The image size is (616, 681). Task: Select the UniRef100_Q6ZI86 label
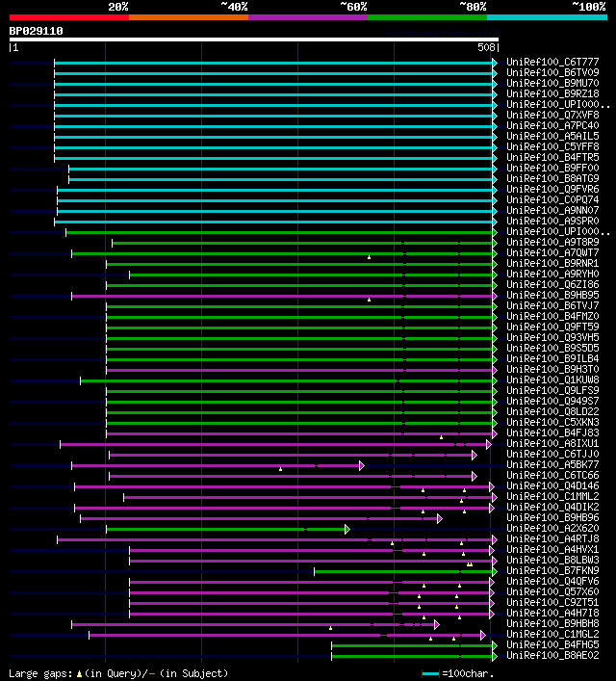(x=552, y=285)
